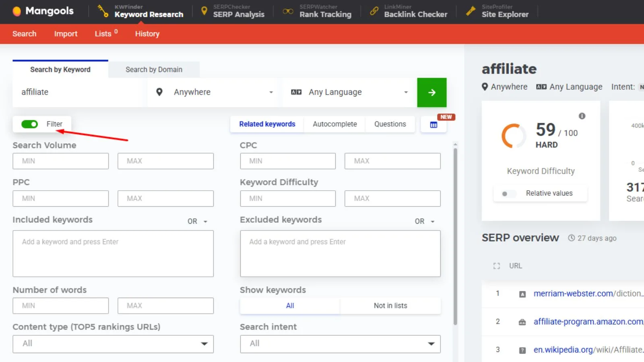Open the Lists page

(106, 33)
